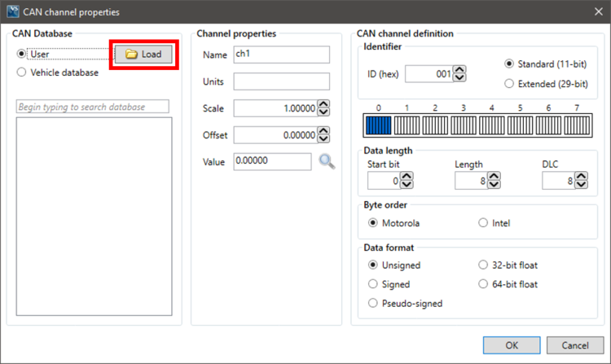Click the ID (hex) field
Viewport: 611px width, 364px height.
[x=429, y=74]
